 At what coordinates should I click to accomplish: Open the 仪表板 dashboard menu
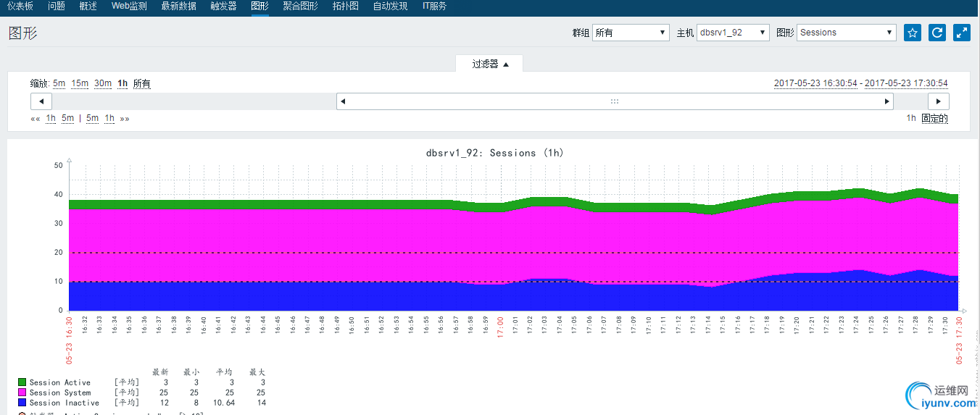tap(21, 7)
